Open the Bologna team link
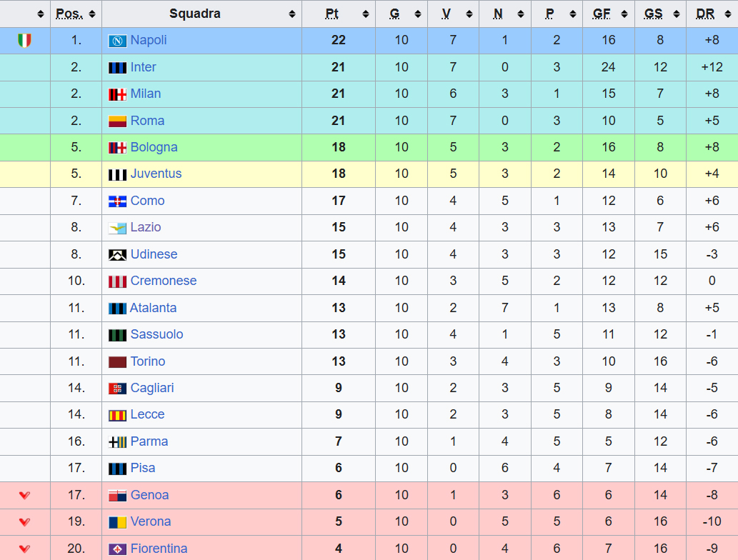Screen dimensions: 738x560 [154, 147]
